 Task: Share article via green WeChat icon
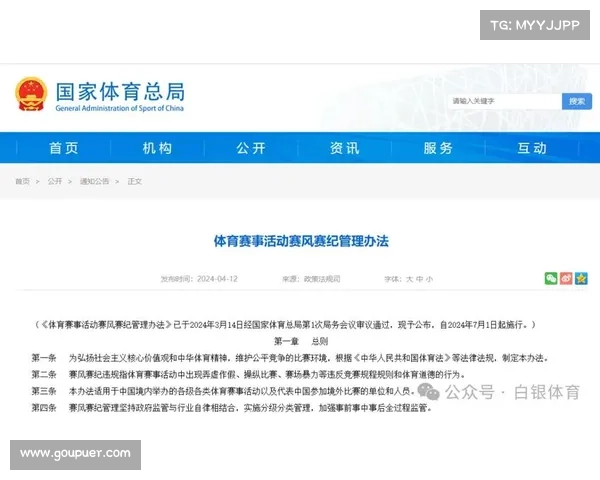click(x=551, y=278)
